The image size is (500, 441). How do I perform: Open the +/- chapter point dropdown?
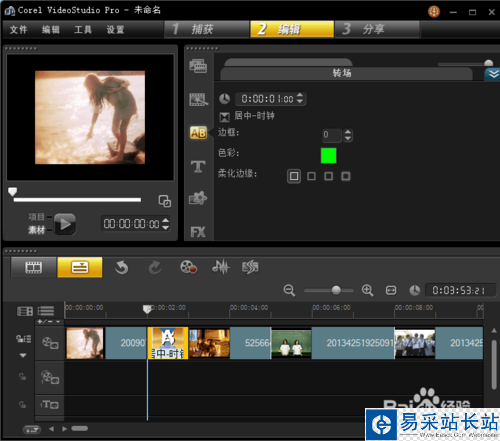(49, 322)
